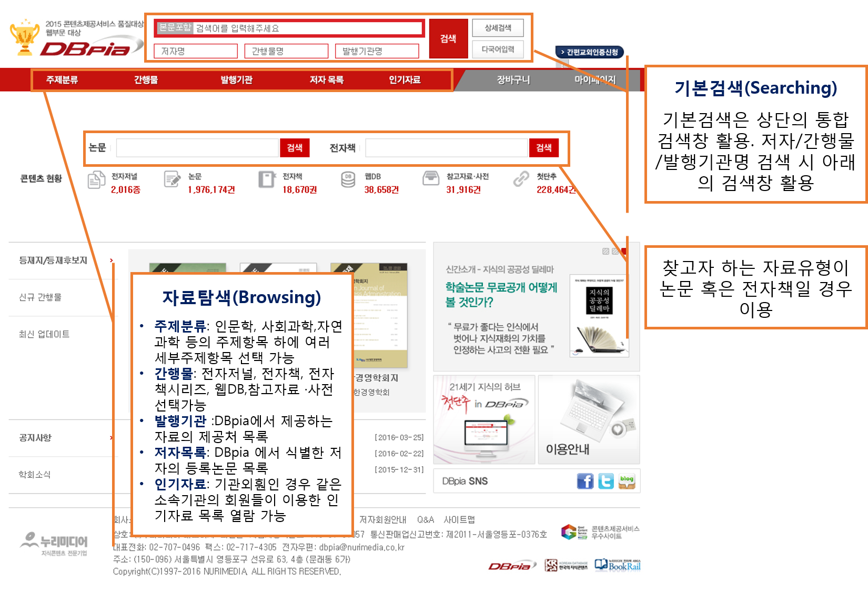
Task: Open the 학술논문 무료공개 어떻게 볼 것인가? headline
Action: [501, 294]
